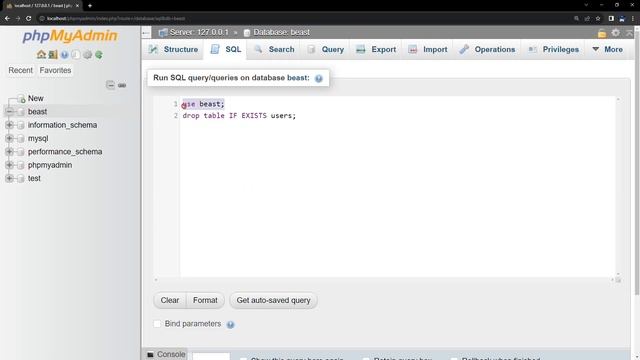Click help icon next to Bind parameters
The width and height of the screenshot is (640, 360).
[230, 324]
